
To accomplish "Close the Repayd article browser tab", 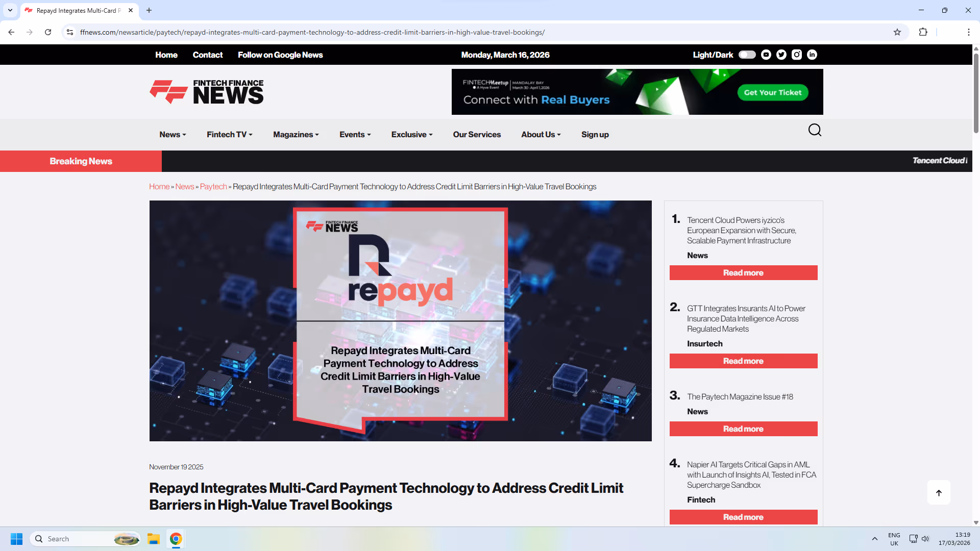I will tap(131, 10).
